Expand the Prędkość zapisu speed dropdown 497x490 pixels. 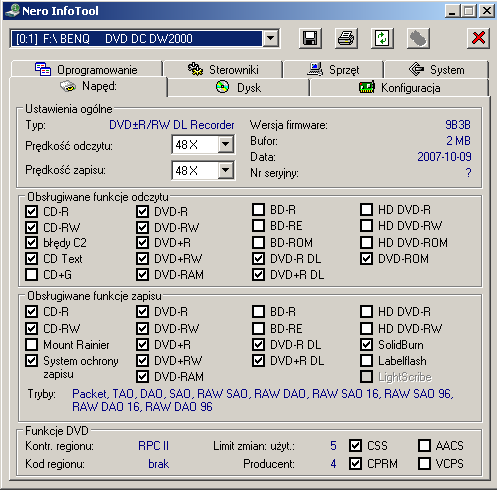point(226,170)
